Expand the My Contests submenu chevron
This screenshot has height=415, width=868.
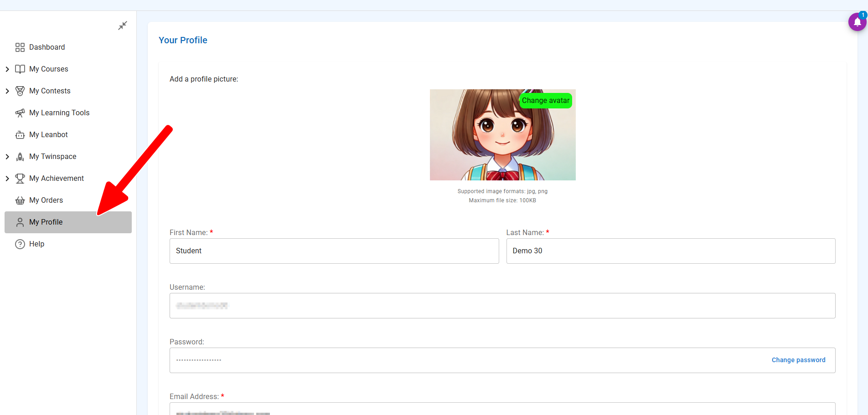tap(7, 91)
